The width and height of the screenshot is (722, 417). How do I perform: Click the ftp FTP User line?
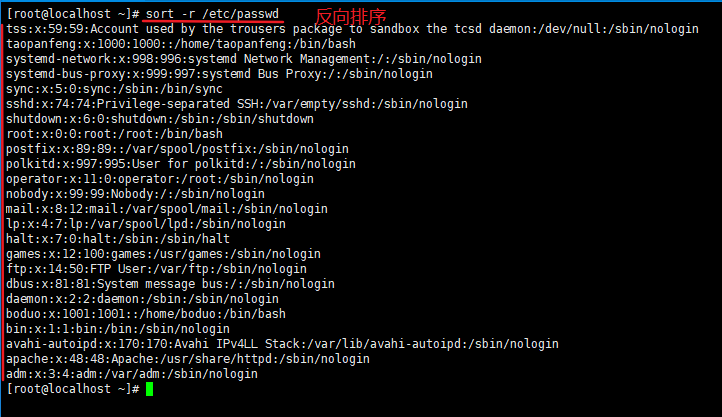[157, 269]
